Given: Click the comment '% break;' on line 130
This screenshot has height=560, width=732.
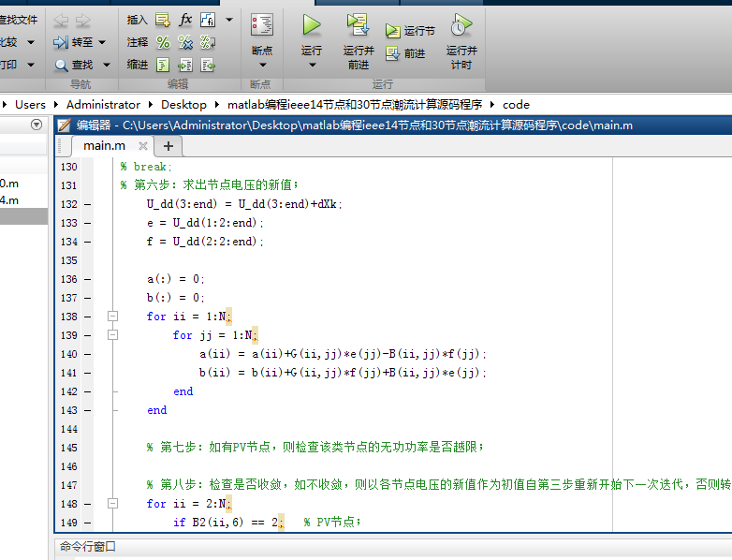Looking at the screenshot, I should point(146,167).
